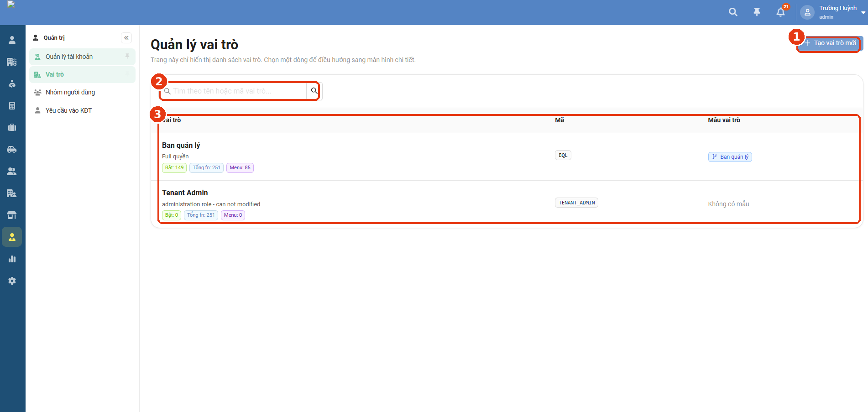Open the user profile icon in left rail

click(x=12, y=40)
